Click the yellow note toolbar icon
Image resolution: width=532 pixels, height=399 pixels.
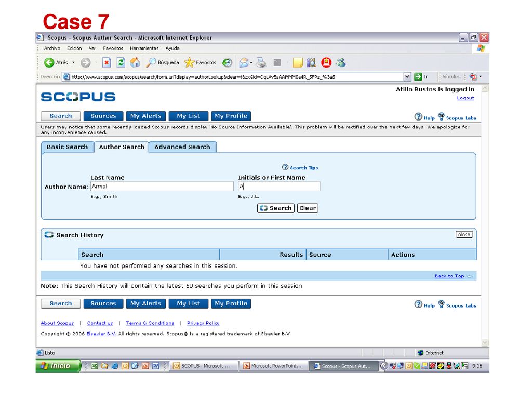pos(298,62)
